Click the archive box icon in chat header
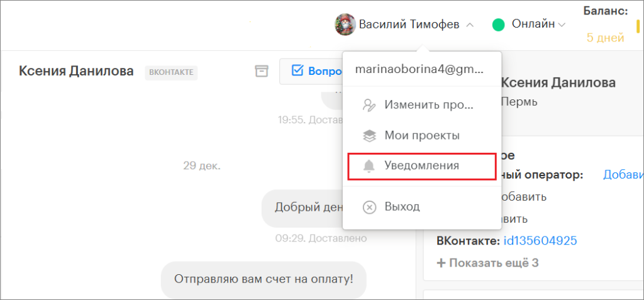Image resolution: width=644 pixels, height=300 pixels. point(261,71)
